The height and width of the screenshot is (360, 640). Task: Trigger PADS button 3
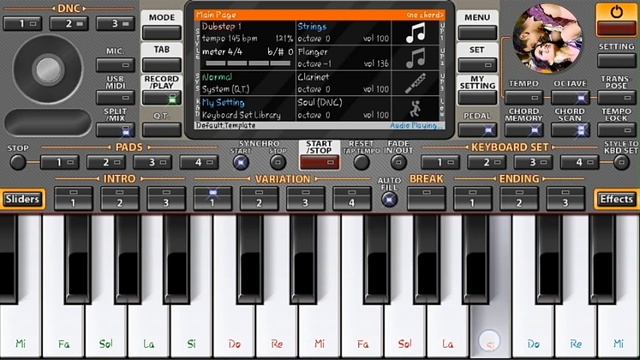(152, 162)
